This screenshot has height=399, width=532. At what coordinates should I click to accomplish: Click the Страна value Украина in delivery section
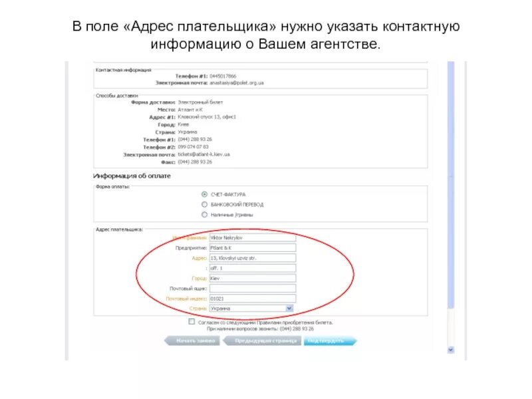click(x=188, y=132)
